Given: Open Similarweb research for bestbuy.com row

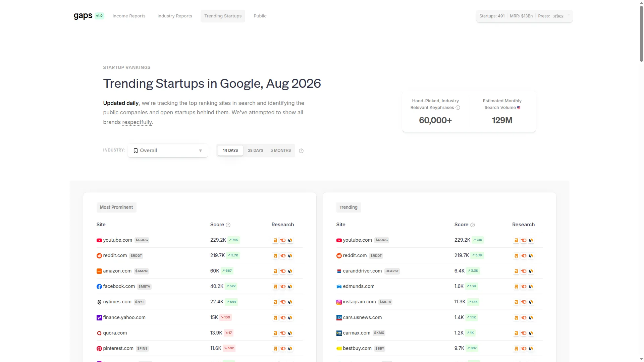Looking at the screenshot, I should coord(531,349).
